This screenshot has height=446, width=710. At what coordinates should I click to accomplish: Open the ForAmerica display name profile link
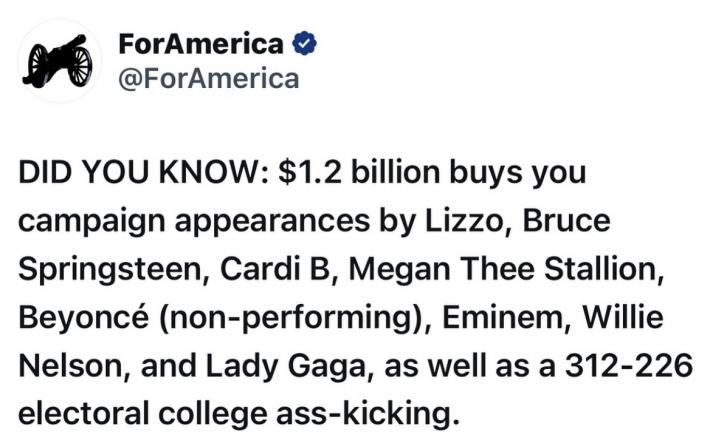coord(201,44)
